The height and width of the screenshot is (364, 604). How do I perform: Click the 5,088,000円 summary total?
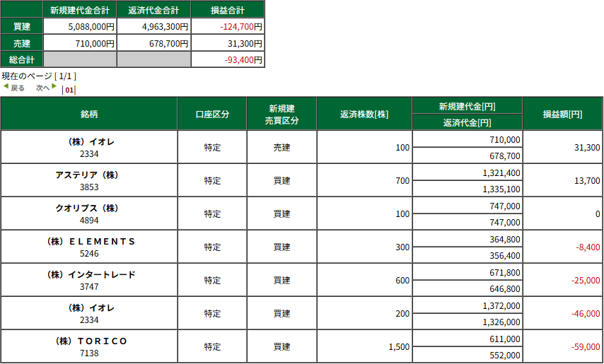coord(91,27)
